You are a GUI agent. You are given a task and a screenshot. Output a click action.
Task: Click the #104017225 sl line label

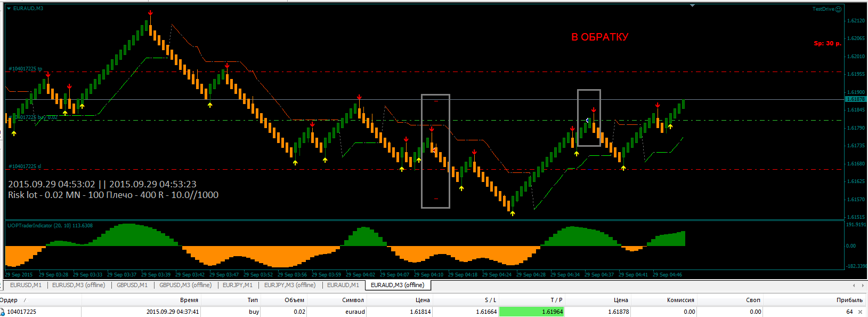(x=25, y=167)
